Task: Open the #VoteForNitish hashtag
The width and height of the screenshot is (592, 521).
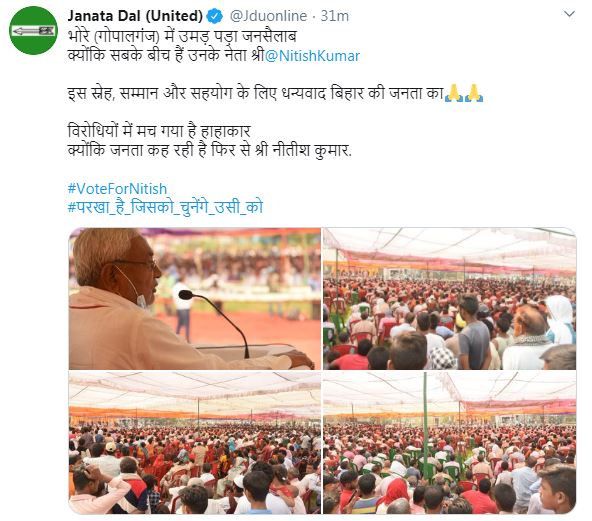Action: [117, 188]
